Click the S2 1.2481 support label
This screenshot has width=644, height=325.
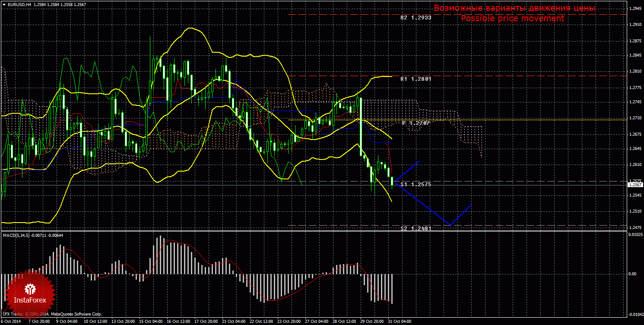pos(416,228)
